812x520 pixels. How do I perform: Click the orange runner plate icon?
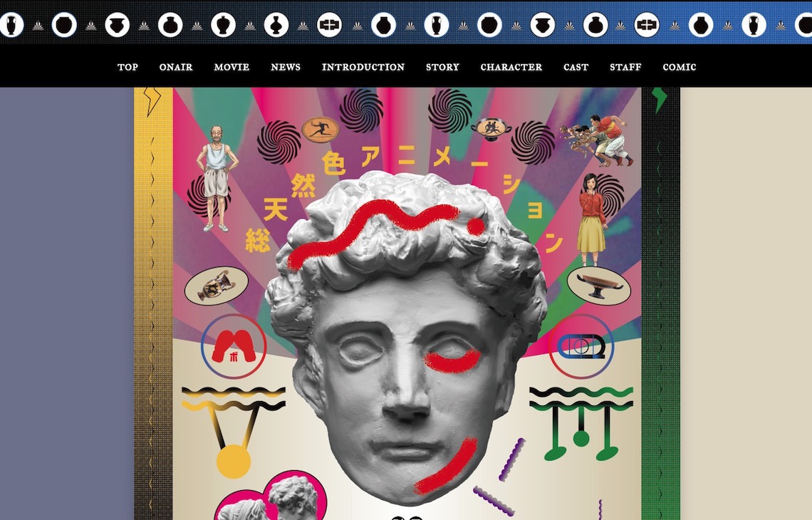(318, 129)
